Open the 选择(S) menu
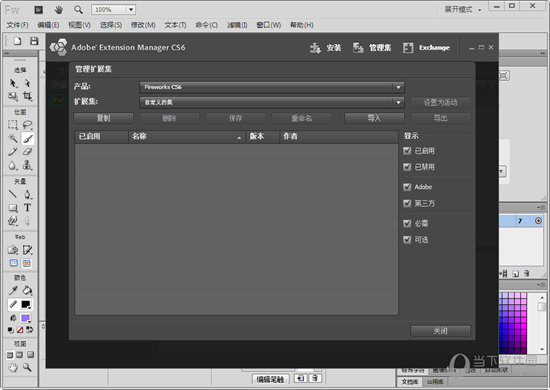Screen dimensions: 550x390 [x=111, y=25]
